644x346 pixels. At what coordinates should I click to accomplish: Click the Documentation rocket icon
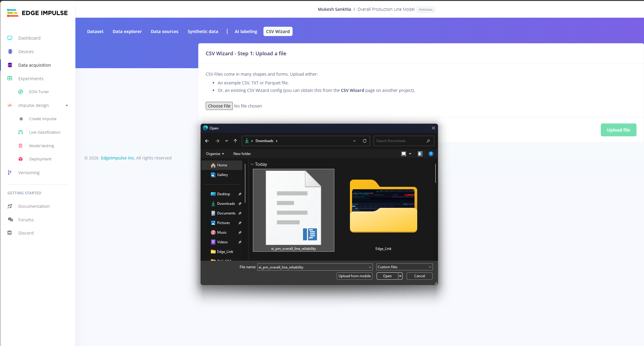click(x=10, y=206)
